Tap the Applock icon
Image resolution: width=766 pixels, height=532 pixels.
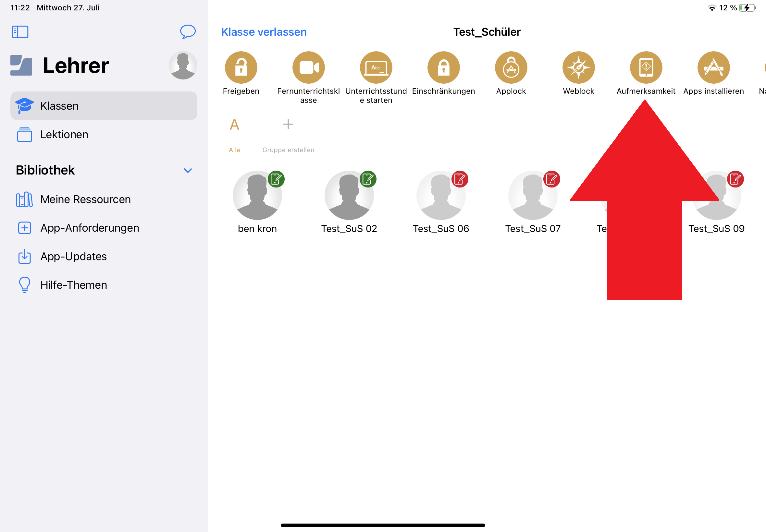[511, 67]
